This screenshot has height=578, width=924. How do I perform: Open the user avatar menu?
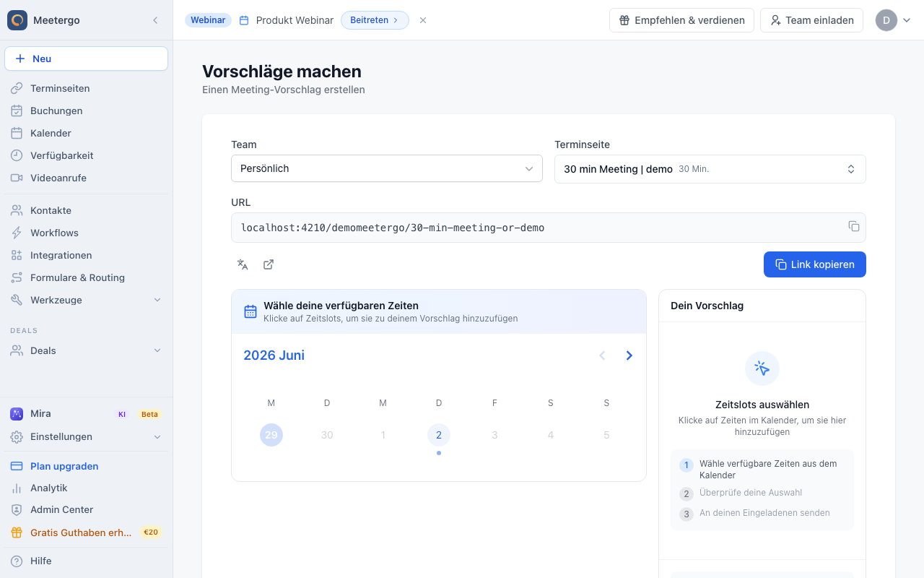point(894,20)
